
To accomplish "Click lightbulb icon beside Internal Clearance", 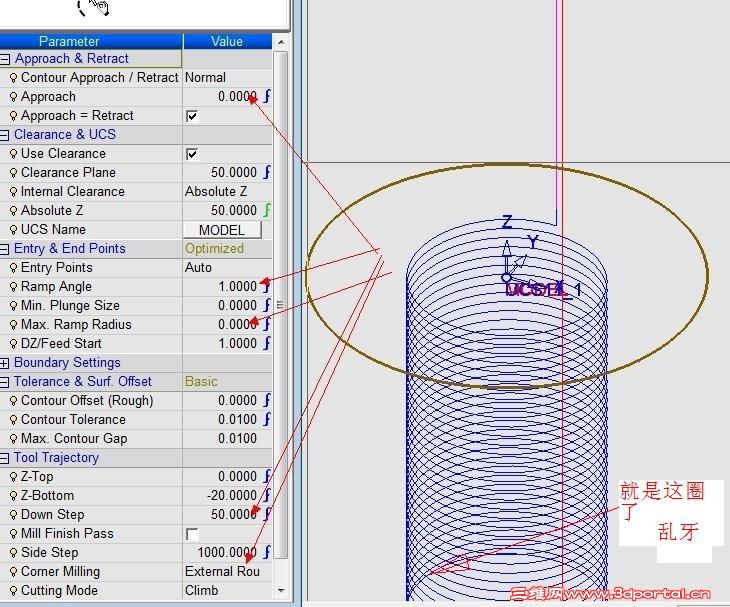I will (14, 192).
